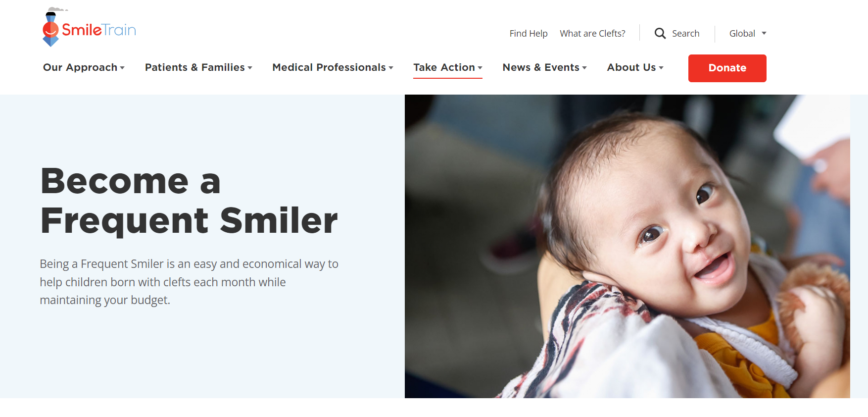Click the Our Approach nav label
Image resolution: width=868 pixels, height=417 pixels.
tap(80, 67)
